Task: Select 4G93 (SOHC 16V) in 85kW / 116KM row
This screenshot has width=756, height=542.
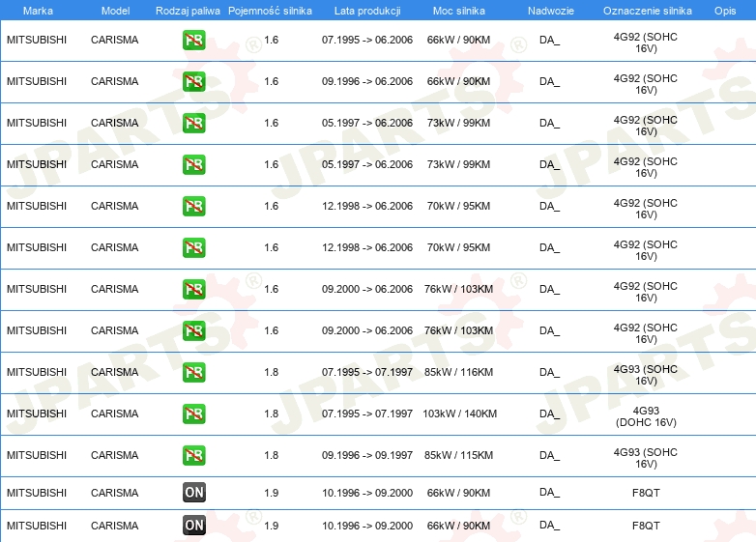Action: click(x=646, y=375)
